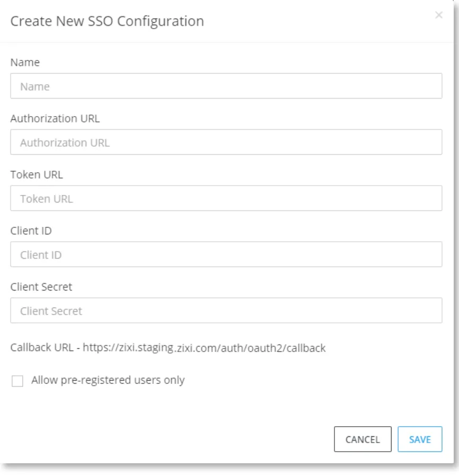Save the new SSO configuration
The height and width of the screenshot is (476, 459).
pyautogui.click(x=420, y=439)
